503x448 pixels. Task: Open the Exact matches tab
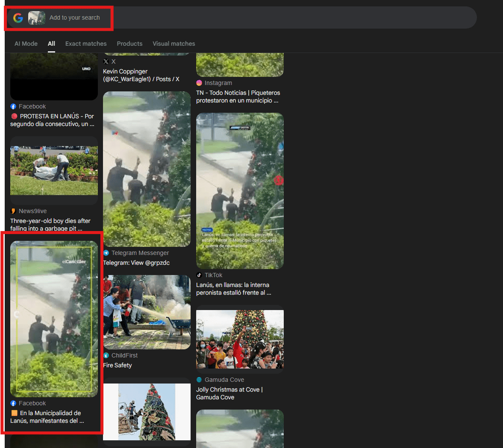coord(86,44)
